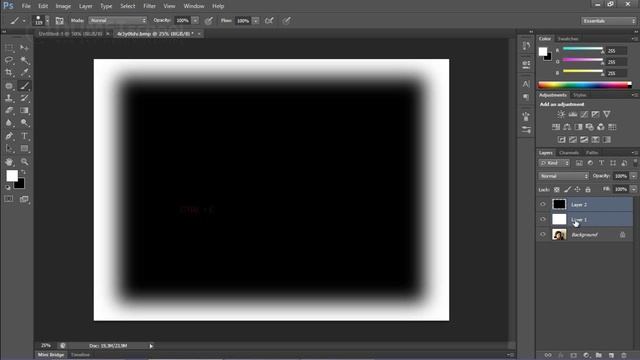Viewport: 640px width, 360px height.
Task: Expand the Flow slider arrow
Action: tap(256, 20)
